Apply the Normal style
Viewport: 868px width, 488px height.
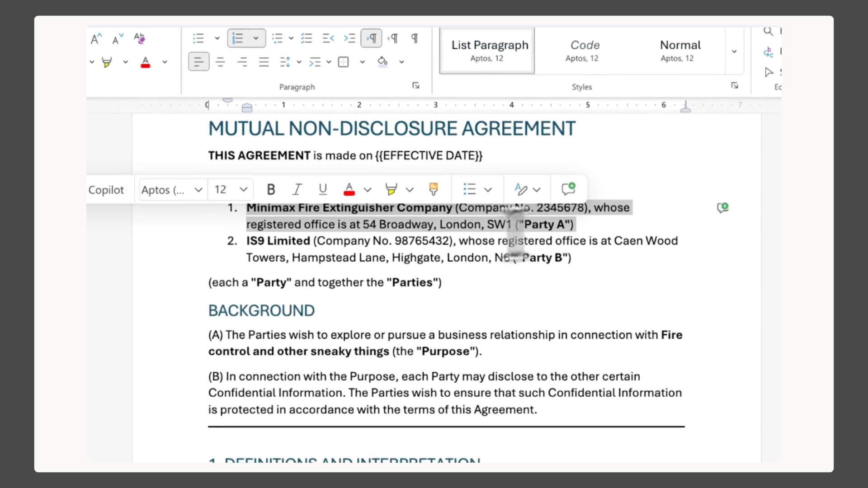[677, 51]
